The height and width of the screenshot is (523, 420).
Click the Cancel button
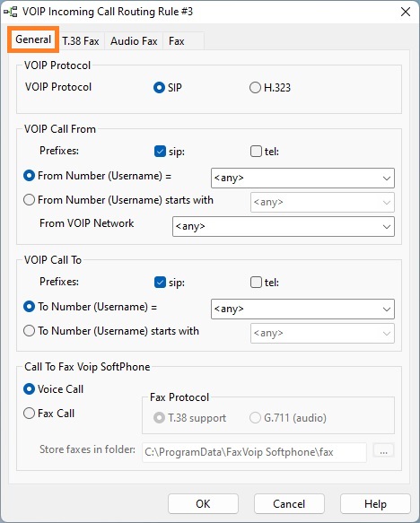(289, 503)
